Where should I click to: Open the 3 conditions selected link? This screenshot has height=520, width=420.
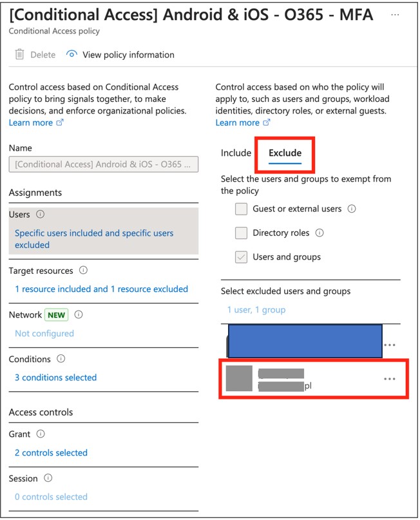click(55, 378)
